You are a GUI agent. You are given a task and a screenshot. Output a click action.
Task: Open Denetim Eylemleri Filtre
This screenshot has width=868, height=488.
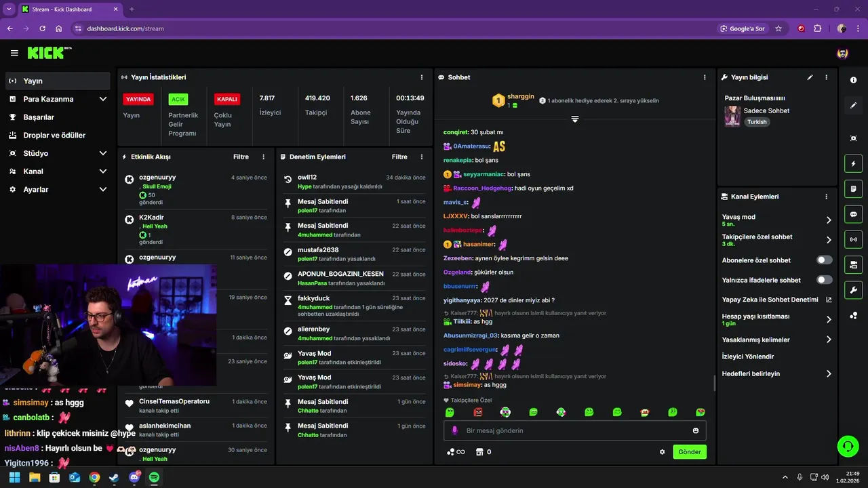(399, 157)
